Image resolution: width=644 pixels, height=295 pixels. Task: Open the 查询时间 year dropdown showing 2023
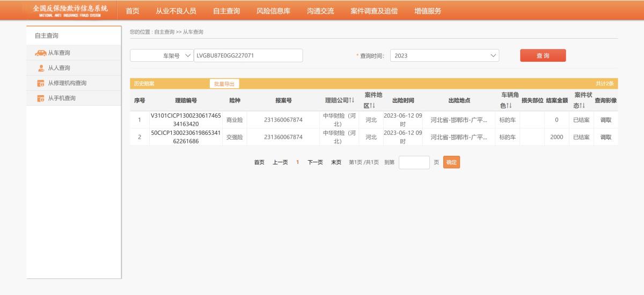point(444,55)
